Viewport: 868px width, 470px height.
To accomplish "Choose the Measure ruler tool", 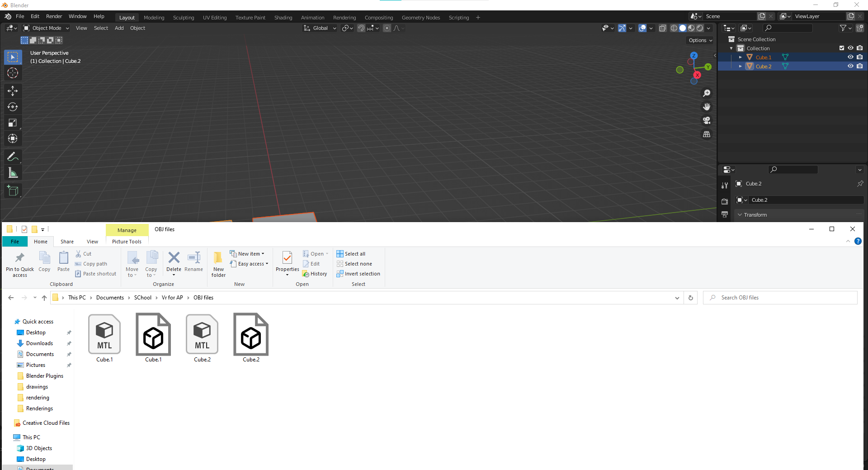I will click(x=13, y=173).
